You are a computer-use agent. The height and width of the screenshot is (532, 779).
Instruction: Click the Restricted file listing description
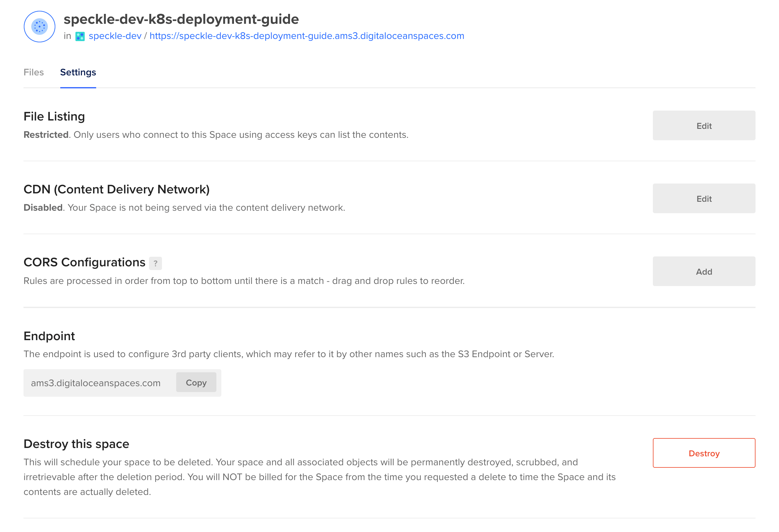[x=216, y=135]
